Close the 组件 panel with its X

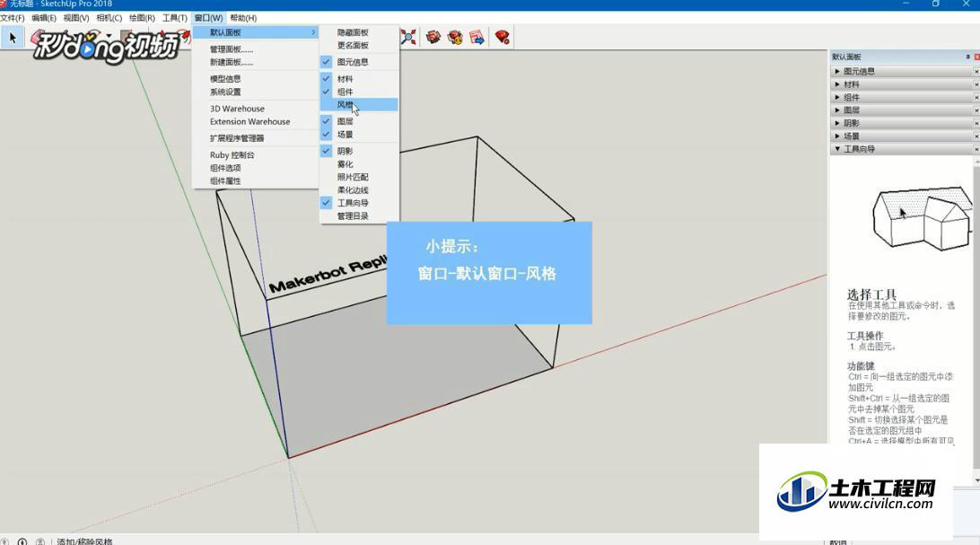(x=976, y=98)
